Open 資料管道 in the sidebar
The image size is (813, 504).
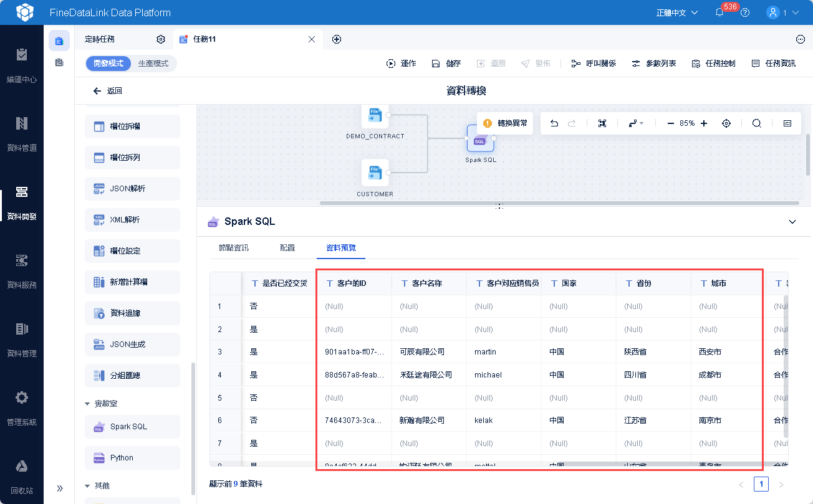(x=22, y=134)
